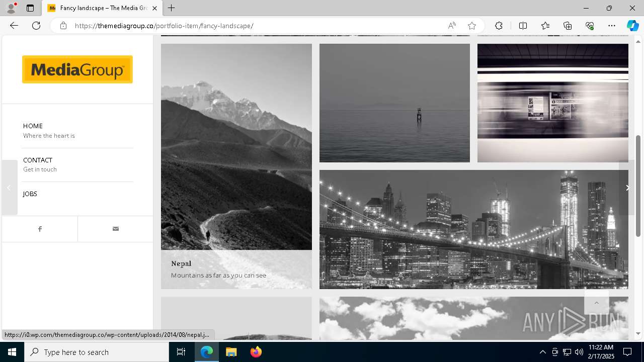This screenshot has width=644, height=362.
Task: Show hidden tray icons
Action: (x=542, y=352)
